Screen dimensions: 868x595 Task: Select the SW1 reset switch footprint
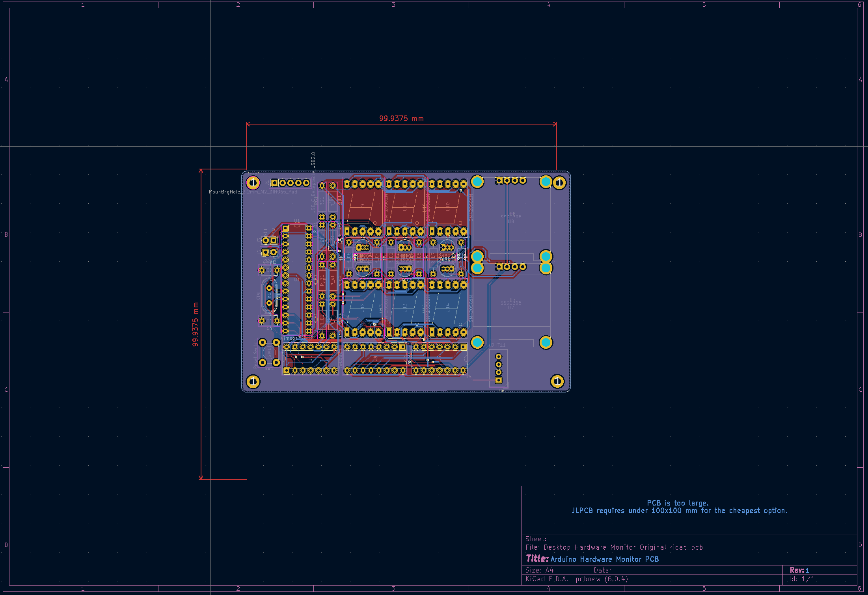tap(268, 352)
